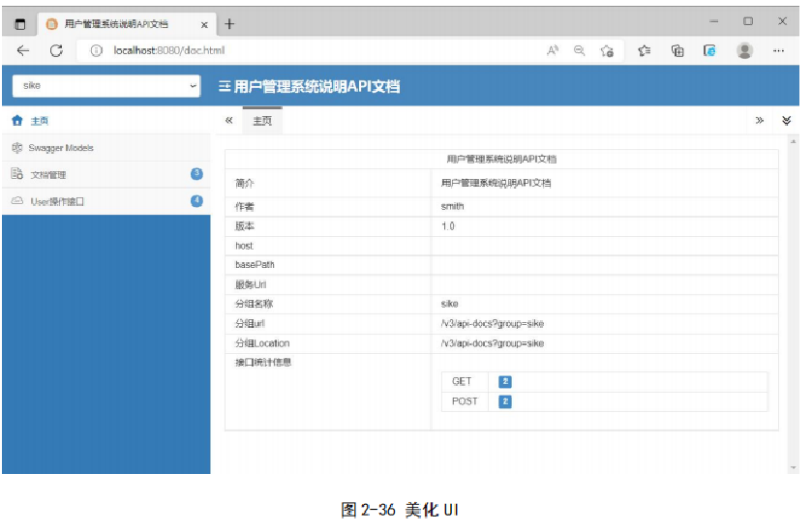Close the 用户管理系统说明API文档 browser tab
Viewport: 812px width, 532px height.
pos(204,24)
